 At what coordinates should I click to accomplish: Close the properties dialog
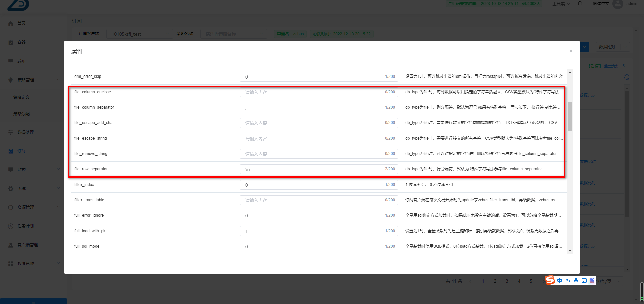(571, 51)
